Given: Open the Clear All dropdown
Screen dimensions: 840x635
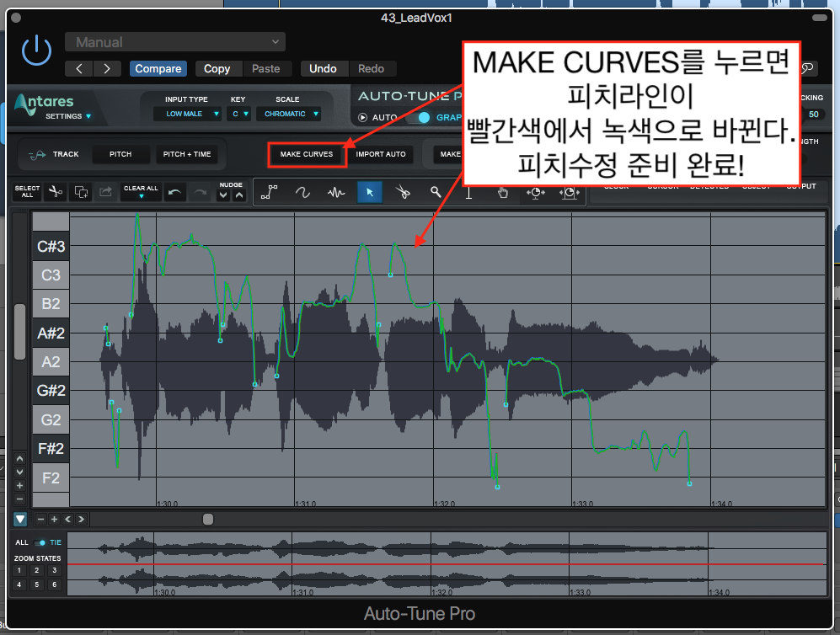Looking at the screenshot, I should [x=141, y=192].
